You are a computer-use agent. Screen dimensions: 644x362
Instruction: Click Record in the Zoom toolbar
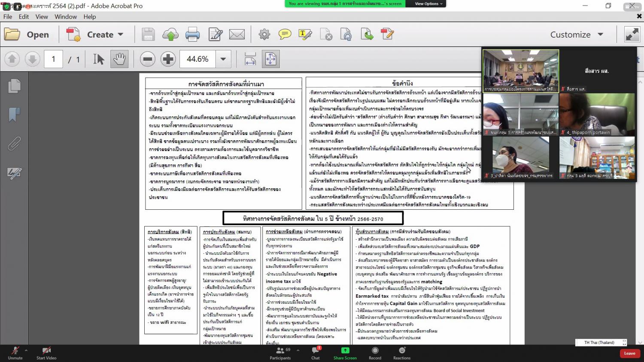(375, 353)
